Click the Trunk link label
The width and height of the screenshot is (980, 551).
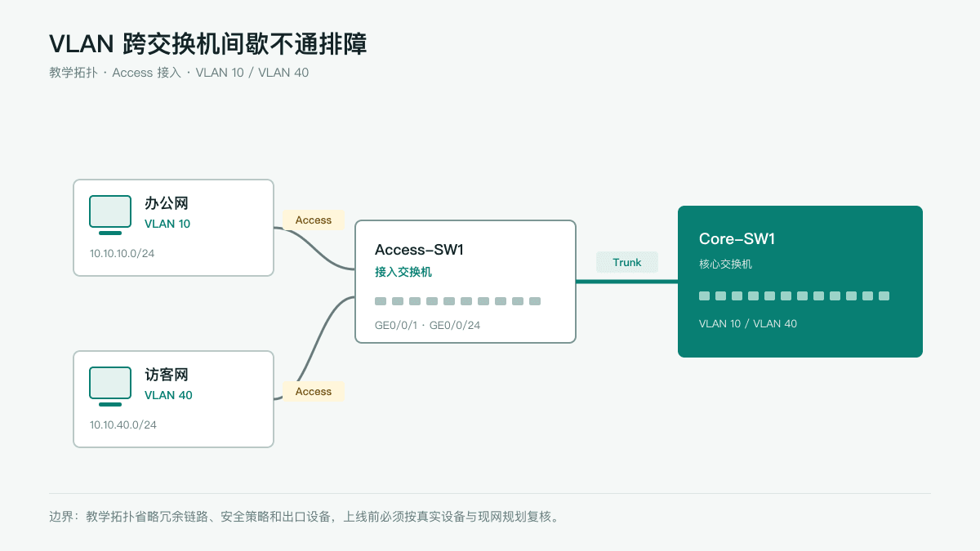point(627,263)
